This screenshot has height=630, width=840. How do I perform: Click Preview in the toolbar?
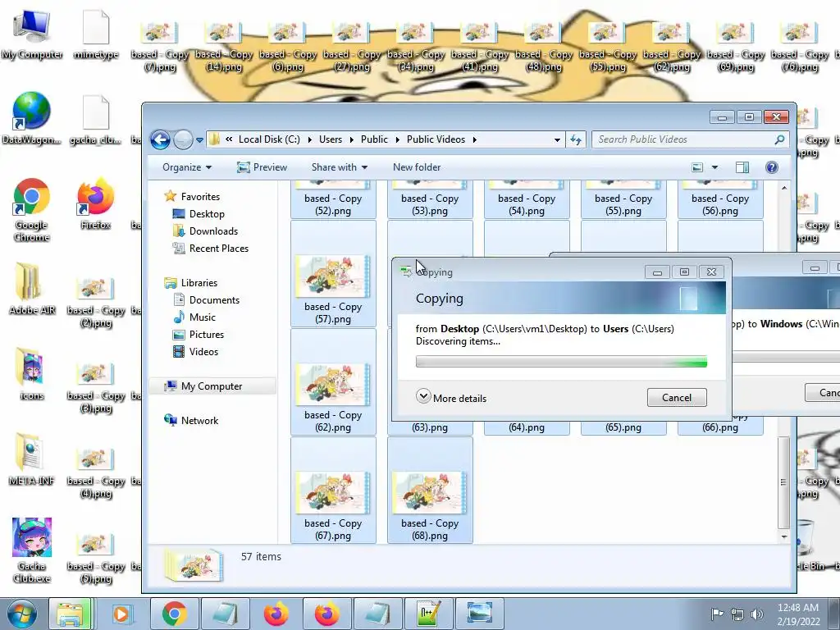(262, 167)
